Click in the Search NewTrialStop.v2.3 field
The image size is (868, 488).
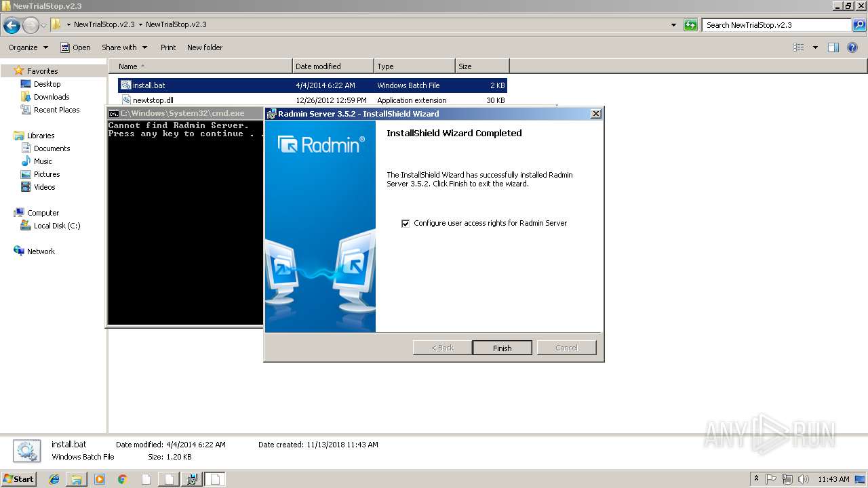tap(776, 25)
